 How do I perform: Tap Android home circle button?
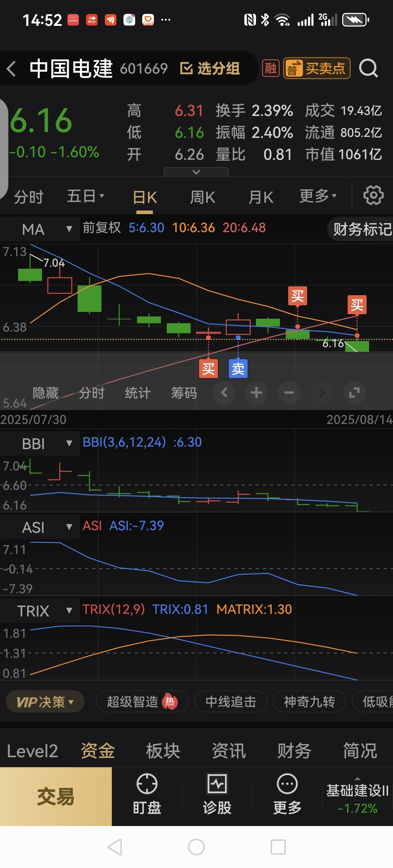(196, 847)
